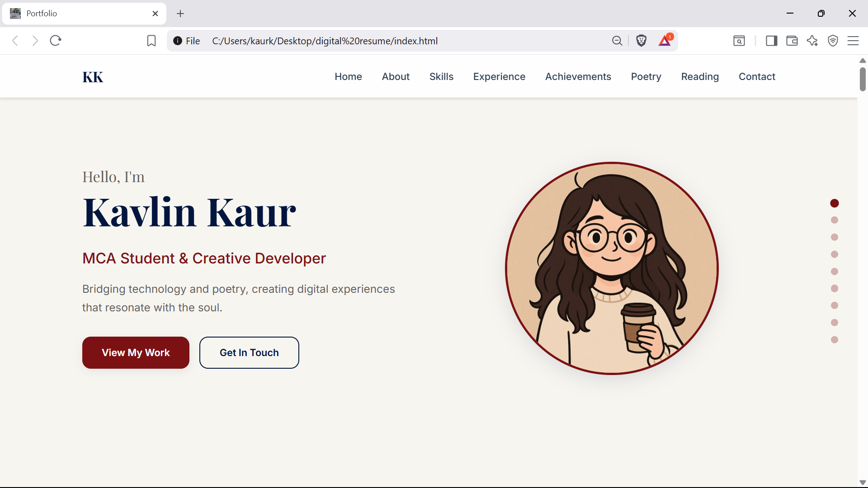
Task: Click the reload page icon
Action: coord(55,40)
